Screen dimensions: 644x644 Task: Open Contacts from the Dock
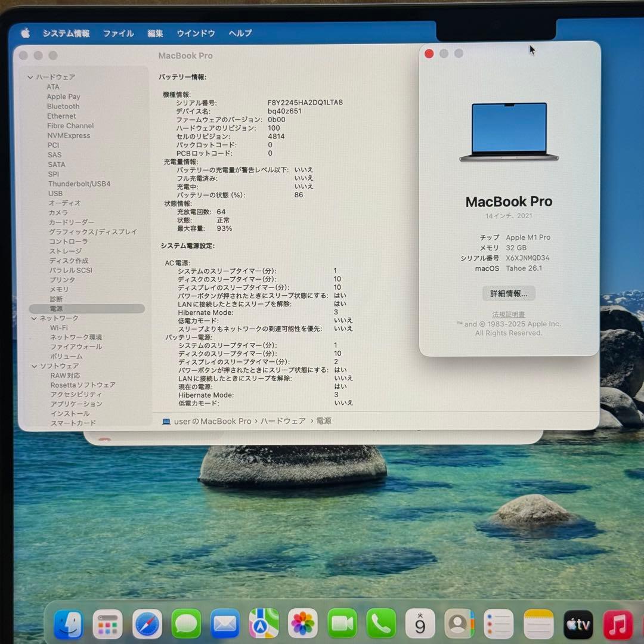point(459,624)
